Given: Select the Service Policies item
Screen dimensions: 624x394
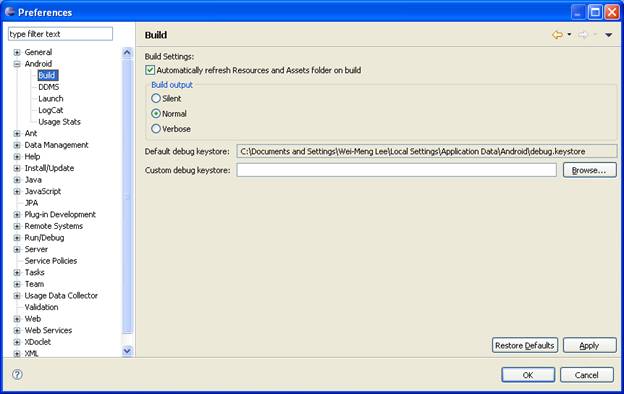Looking at the screenshot, I should (51, 261).
